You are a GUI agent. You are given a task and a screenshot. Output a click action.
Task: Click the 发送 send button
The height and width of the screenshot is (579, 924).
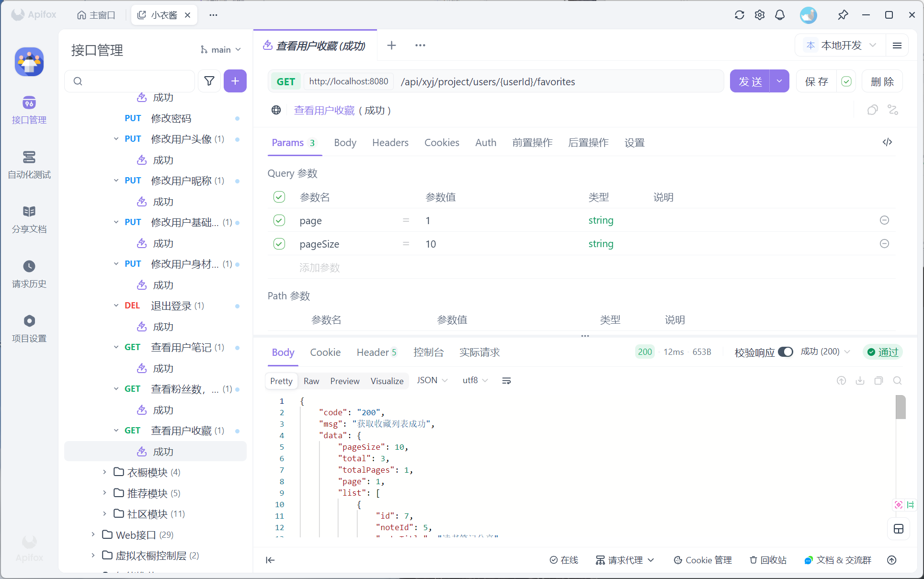click(750, 81)
